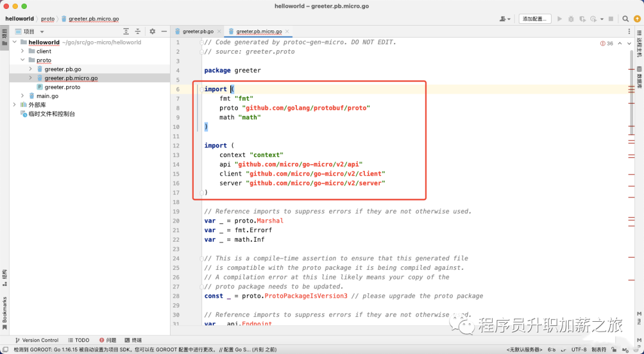Click the 添加配置... button

point(535,19)
